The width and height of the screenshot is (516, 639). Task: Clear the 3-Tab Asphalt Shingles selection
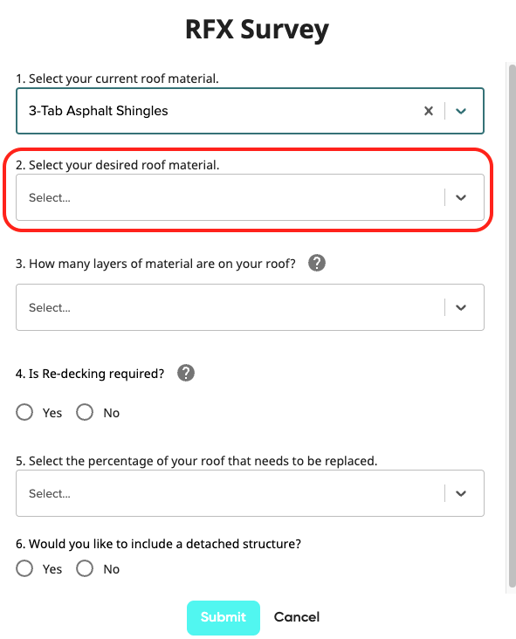(428, 111)
